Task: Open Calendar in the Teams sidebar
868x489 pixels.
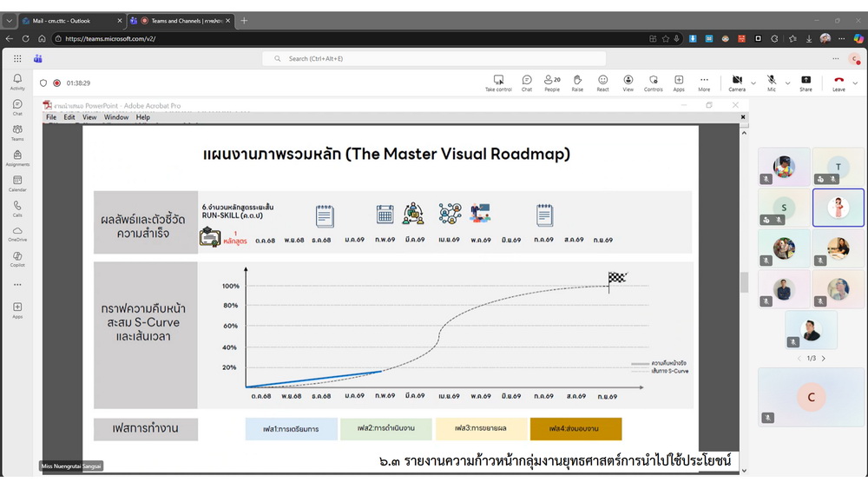Action: tap(17, 183)
